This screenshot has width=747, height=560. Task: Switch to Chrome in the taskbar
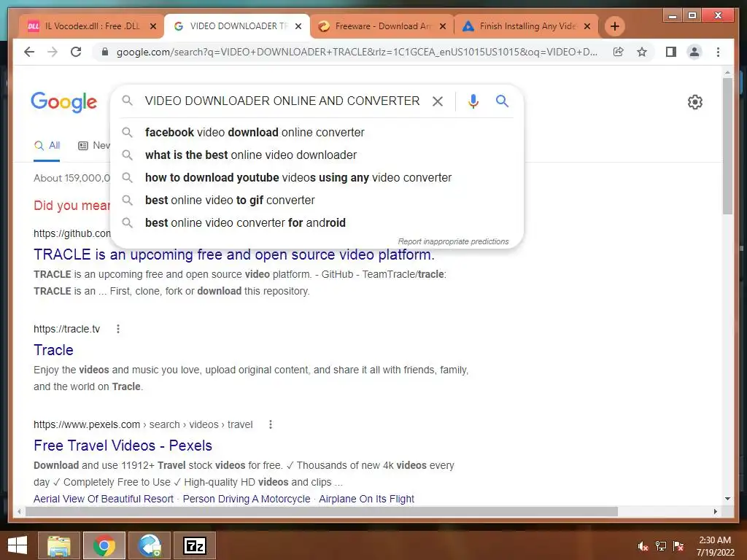(x=104, y=545)
